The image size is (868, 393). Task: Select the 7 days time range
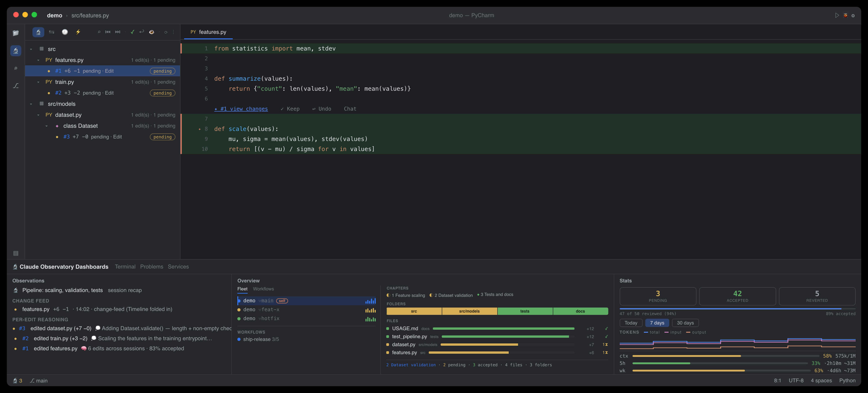click(x=657, y=323)
